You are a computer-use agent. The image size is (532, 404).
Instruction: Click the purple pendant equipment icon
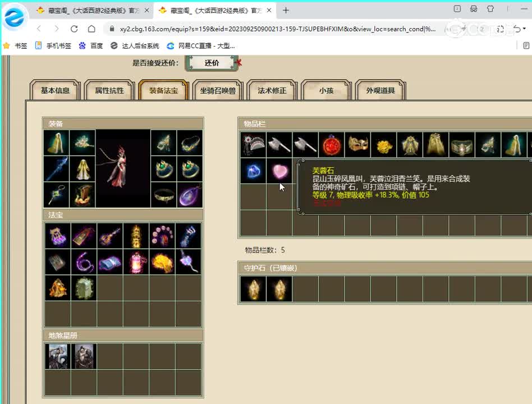190,195
